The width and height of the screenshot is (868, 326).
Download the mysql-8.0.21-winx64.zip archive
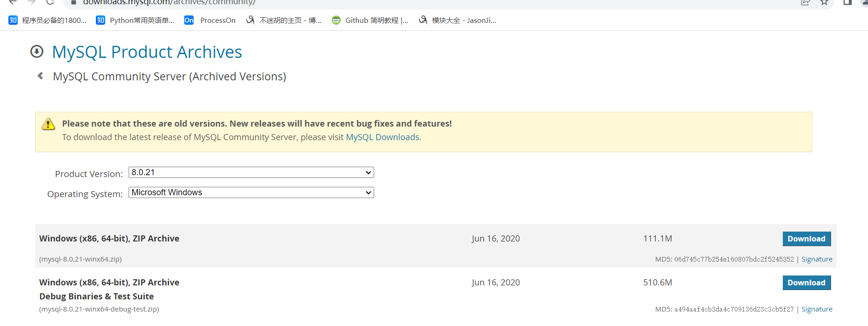coord(806,239)
